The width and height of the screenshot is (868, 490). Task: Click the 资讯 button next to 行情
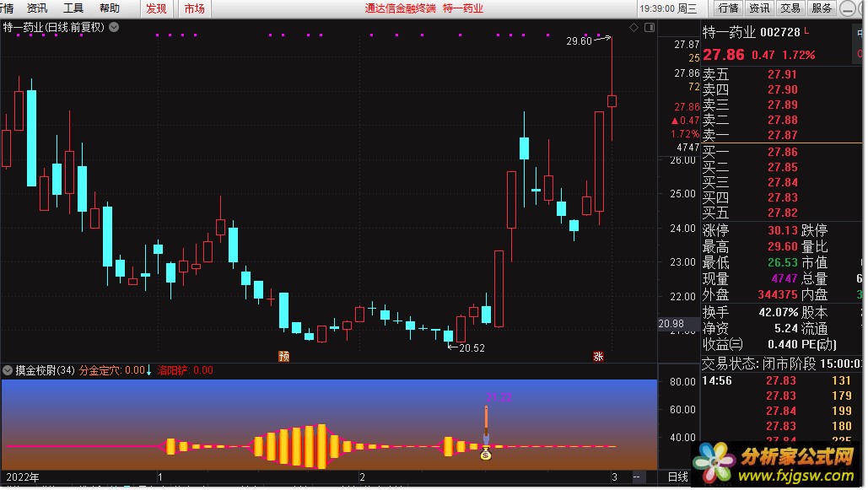tap(759, 8)
